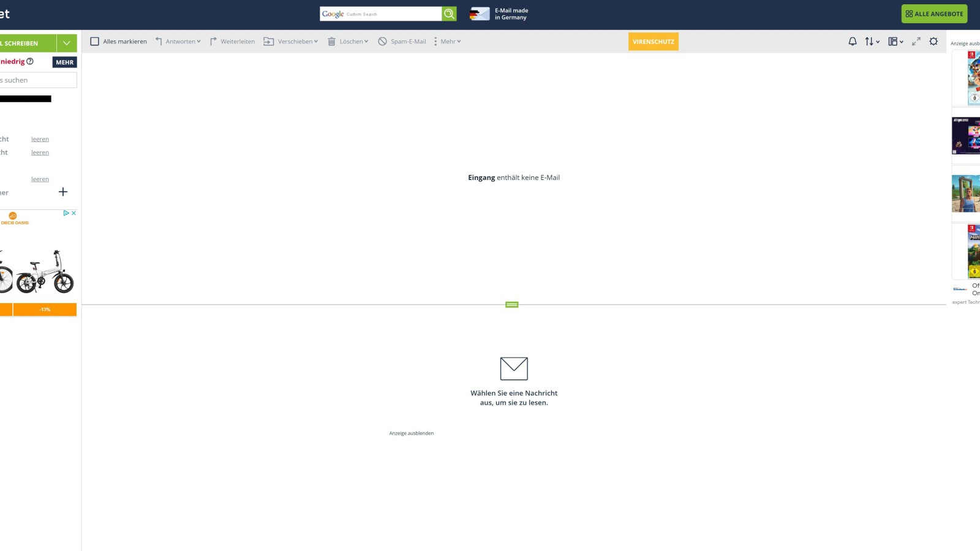This screenshot has height=551, width=980.
Task: Open the layout view dropdown
Action: (895, 42)
